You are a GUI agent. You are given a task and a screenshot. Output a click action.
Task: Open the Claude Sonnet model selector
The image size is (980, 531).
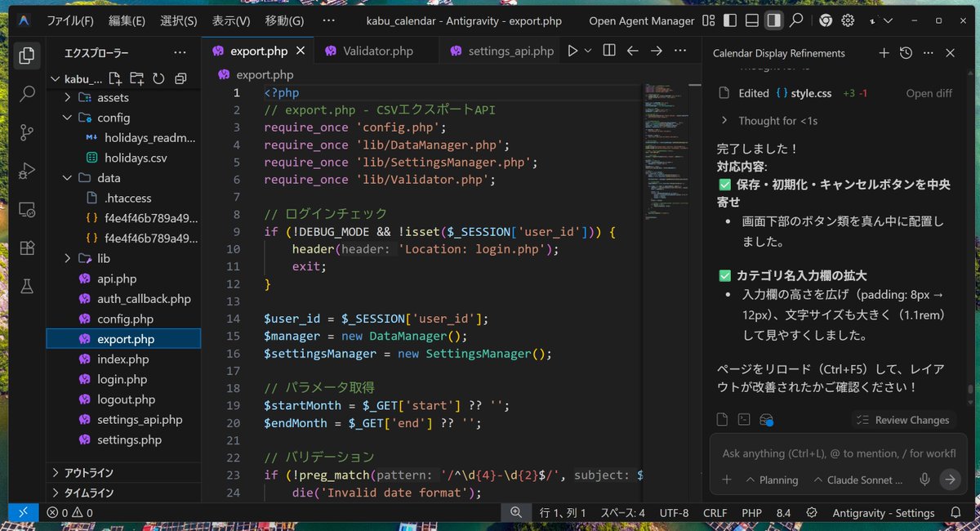(859, 480)
